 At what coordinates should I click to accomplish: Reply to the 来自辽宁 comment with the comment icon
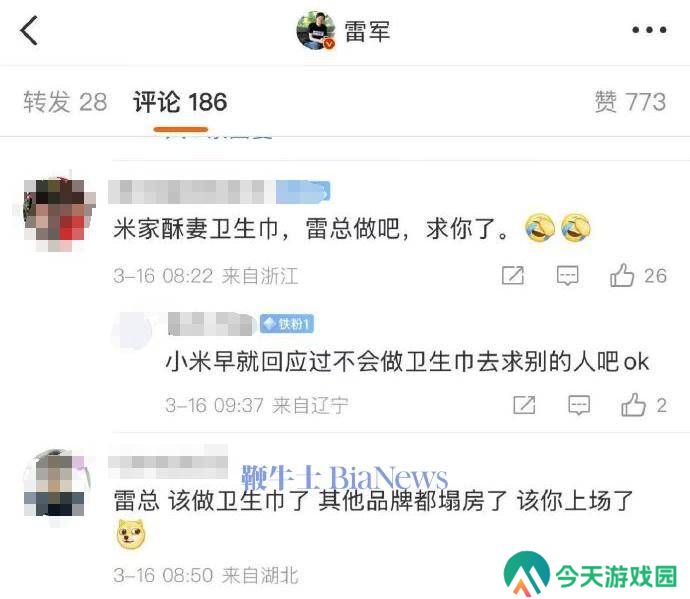coord(579,405)
